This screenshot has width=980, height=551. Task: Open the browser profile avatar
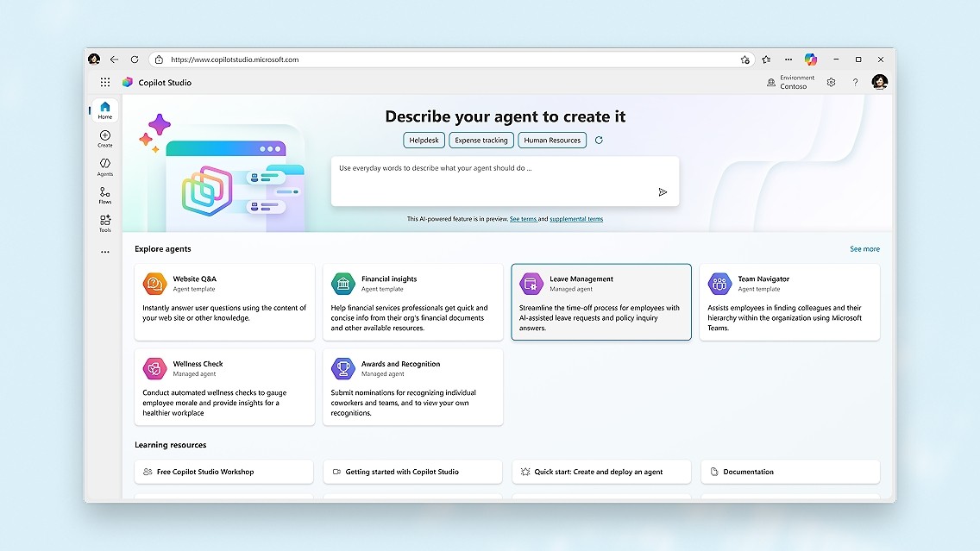click(x=94, y=59)
